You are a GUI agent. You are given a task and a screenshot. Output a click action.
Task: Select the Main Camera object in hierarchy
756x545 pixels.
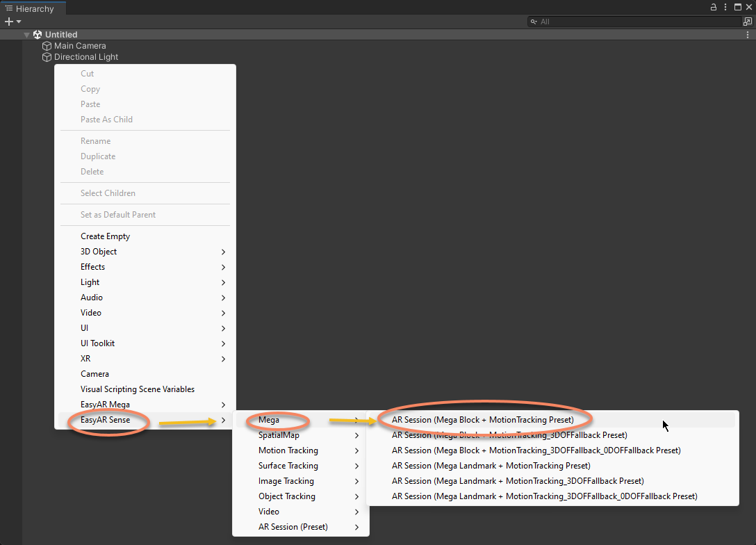[80, 46]
